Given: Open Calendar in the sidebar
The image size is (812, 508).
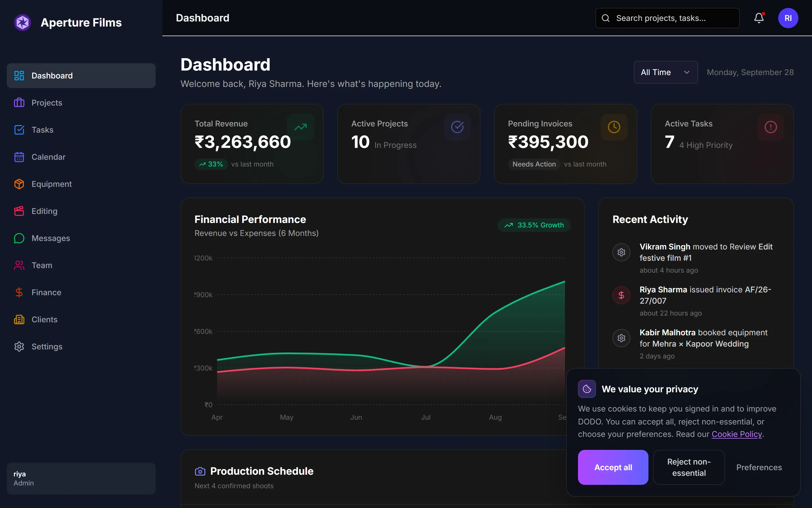Looking at the screenshot, I should (81, 157).
